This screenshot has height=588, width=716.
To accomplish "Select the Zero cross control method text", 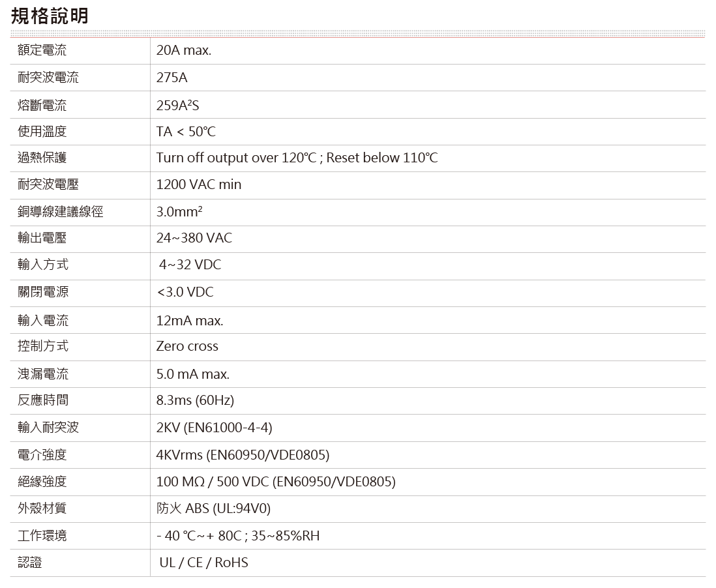I will 187,346.
